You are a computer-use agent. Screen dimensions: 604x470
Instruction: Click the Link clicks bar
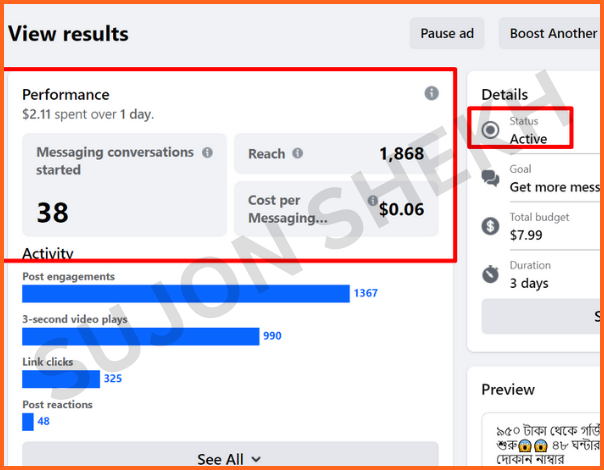click(61, 379)
